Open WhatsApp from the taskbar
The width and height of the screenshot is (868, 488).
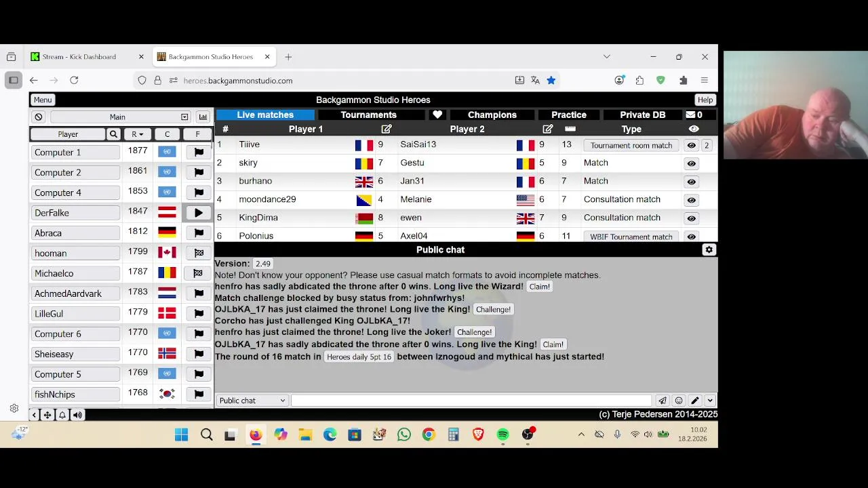(404, 434)
